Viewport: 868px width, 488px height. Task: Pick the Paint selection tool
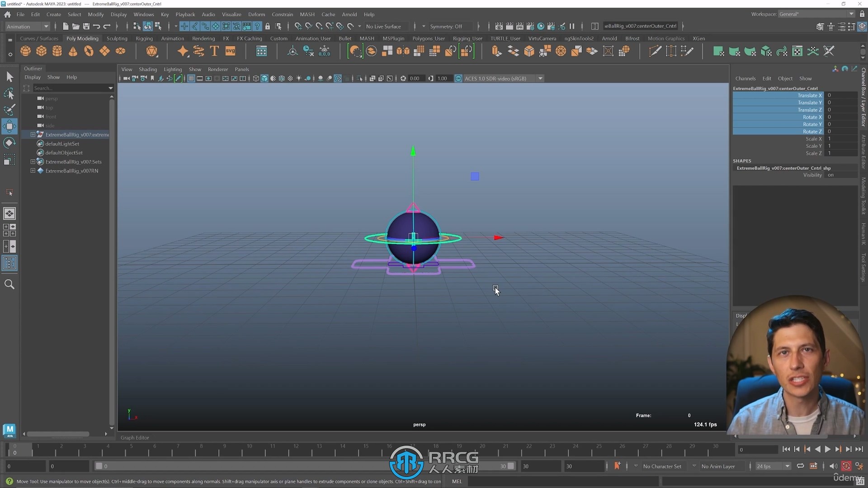click(9, 110)
